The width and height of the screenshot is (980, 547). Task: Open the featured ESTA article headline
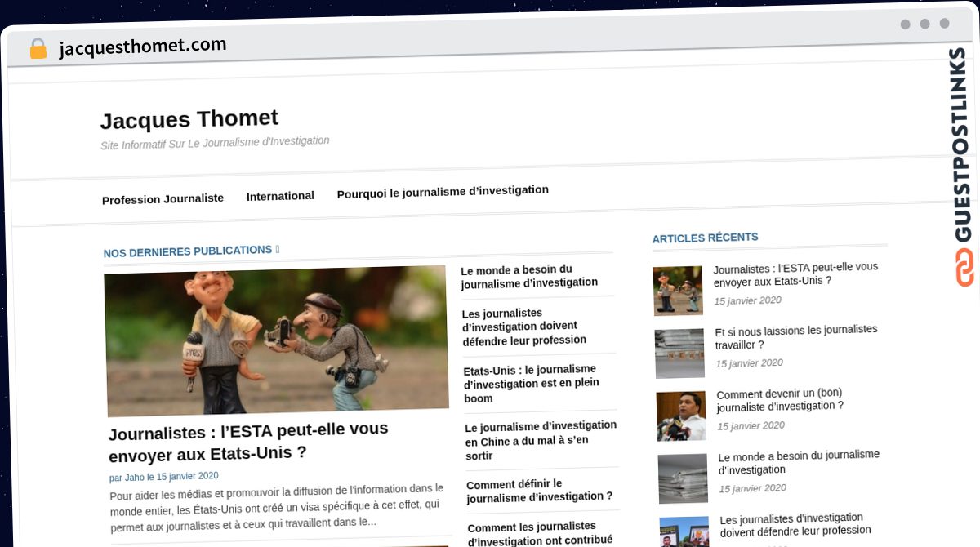(x=248, y=442)
